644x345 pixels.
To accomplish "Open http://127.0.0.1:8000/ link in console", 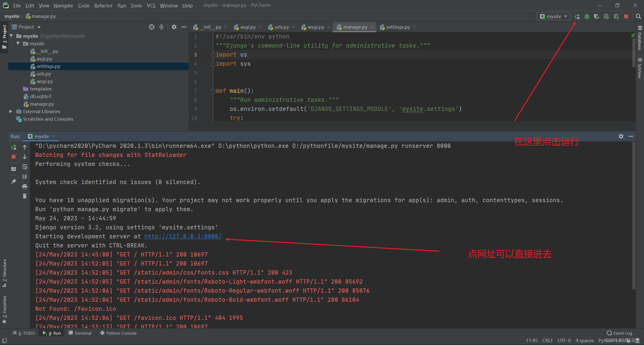I will coord(183,236).
